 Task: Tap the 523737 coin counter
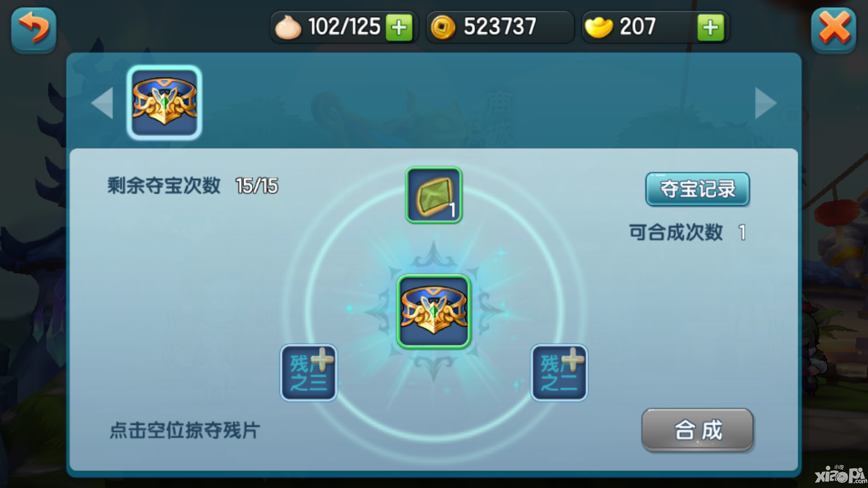coord(500,27)
